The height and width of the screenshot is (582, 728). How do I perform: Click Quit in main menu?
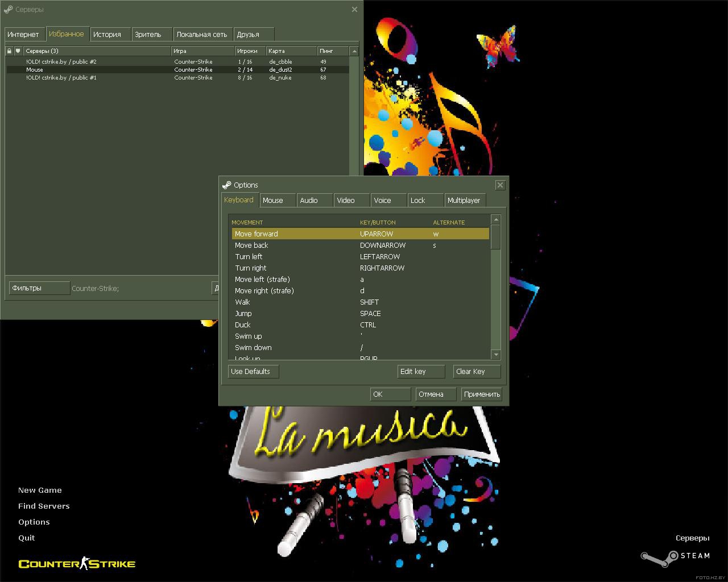click(x=26, y=538)
